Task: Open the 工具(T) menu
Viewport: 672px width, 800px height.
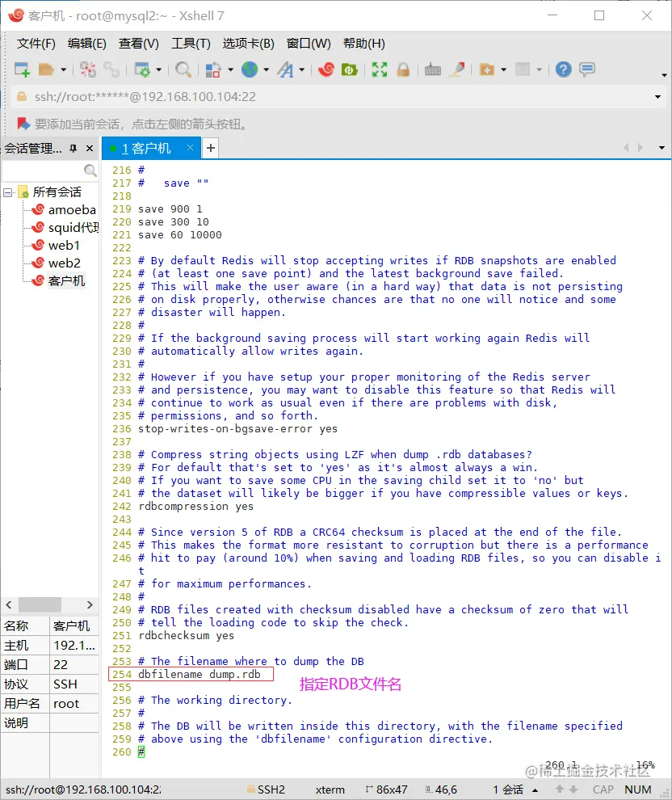Action: tap(191, 44)
